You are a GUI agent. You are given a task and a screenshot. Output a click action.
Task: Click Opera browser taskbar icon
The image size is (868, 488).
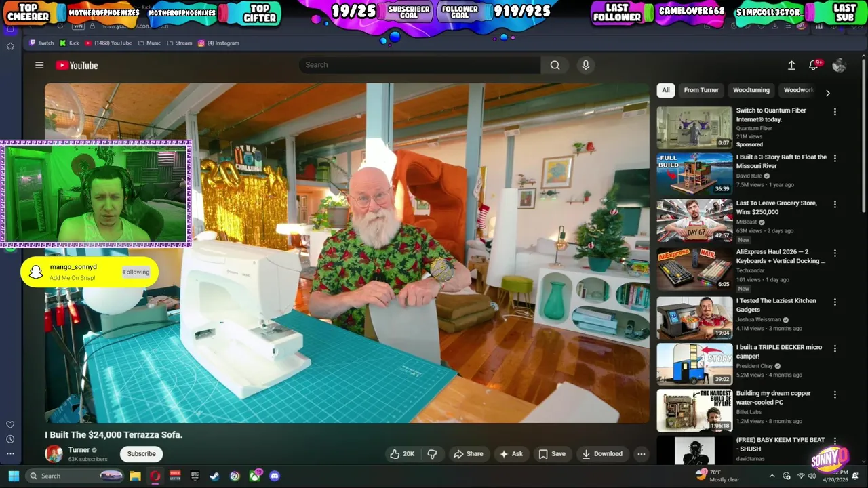tap(155, 476)
